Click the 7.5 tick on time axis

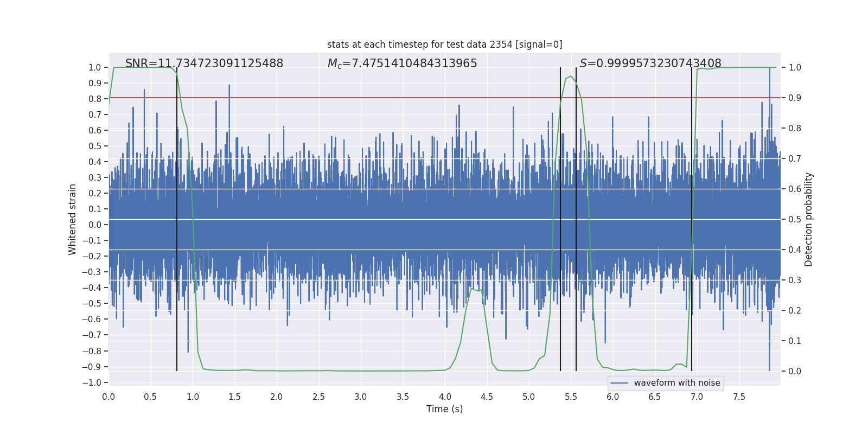[x=739, y=397]
